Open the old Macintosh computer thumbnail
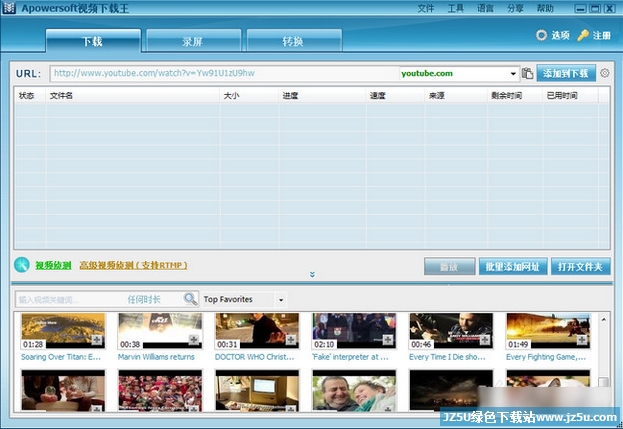The height and width of the screenshot is (429, 623). point(257,390)
